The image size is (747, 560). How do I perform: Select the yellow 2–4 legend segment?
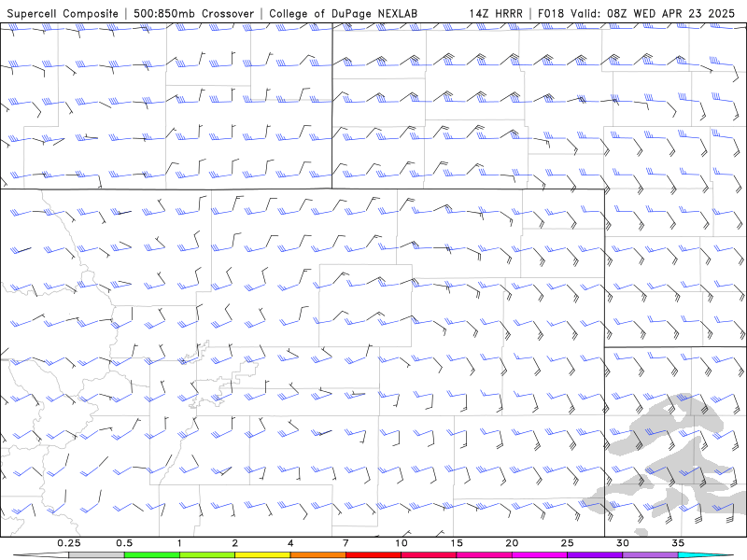(262, 555)
